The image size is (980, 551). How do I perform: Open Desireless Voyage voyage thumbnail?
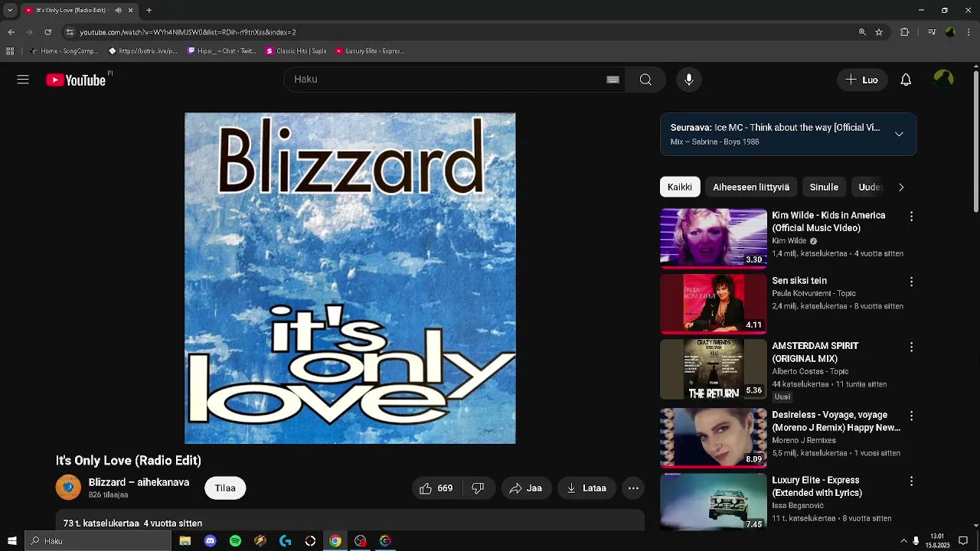click(x=714, y=437)
